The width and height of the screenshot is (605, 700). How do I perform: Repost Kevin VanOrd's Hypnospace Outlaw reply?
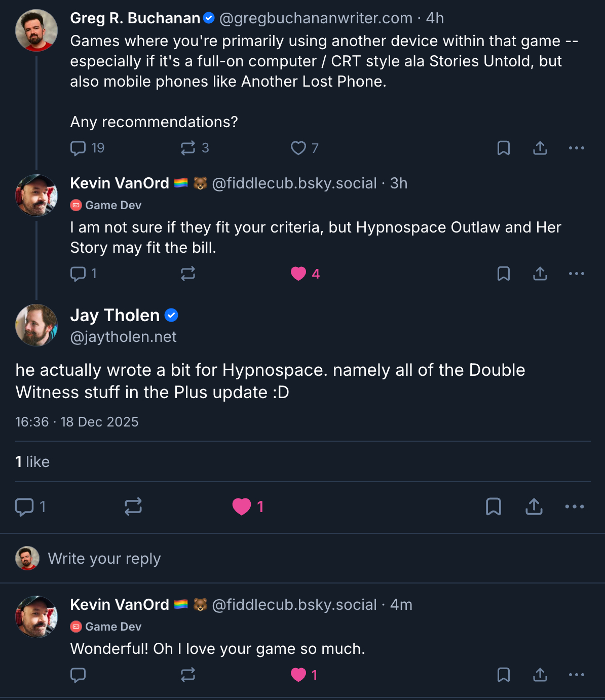click(x=188, y=274)
